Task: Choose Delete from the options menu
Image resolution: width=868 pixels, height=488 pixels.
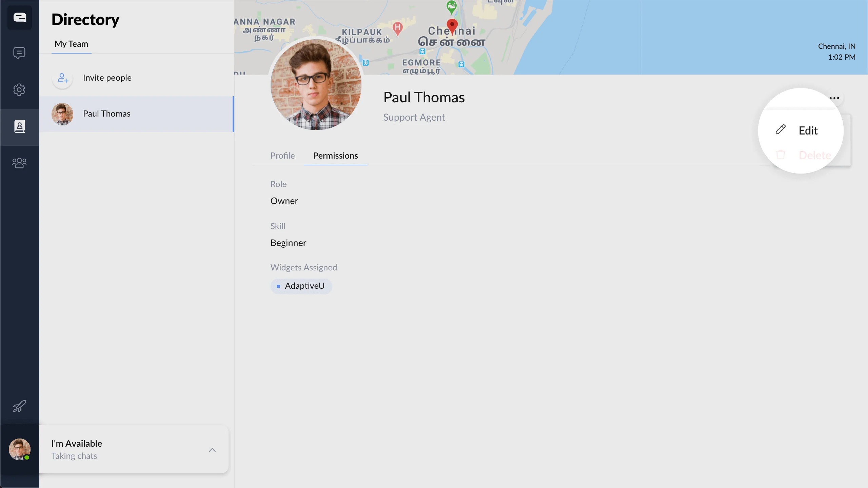Action: pyautogui.click(x=814, y=155)
